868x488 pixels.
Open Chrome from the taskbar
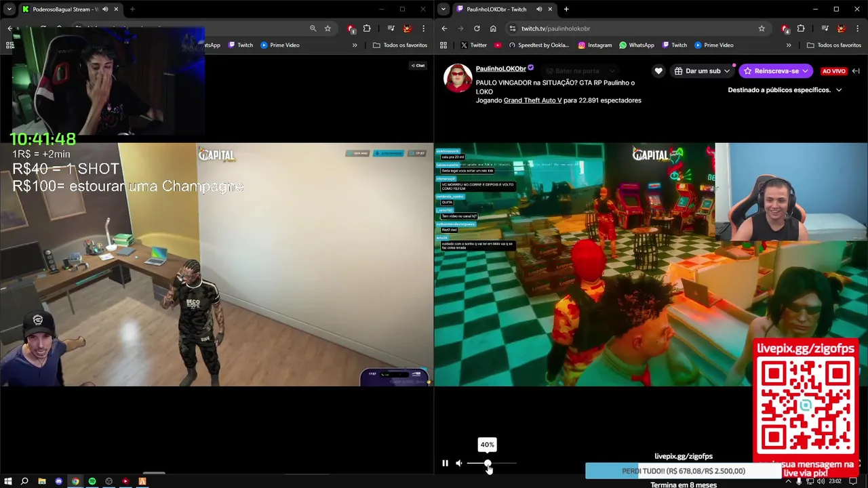[75, 481]
